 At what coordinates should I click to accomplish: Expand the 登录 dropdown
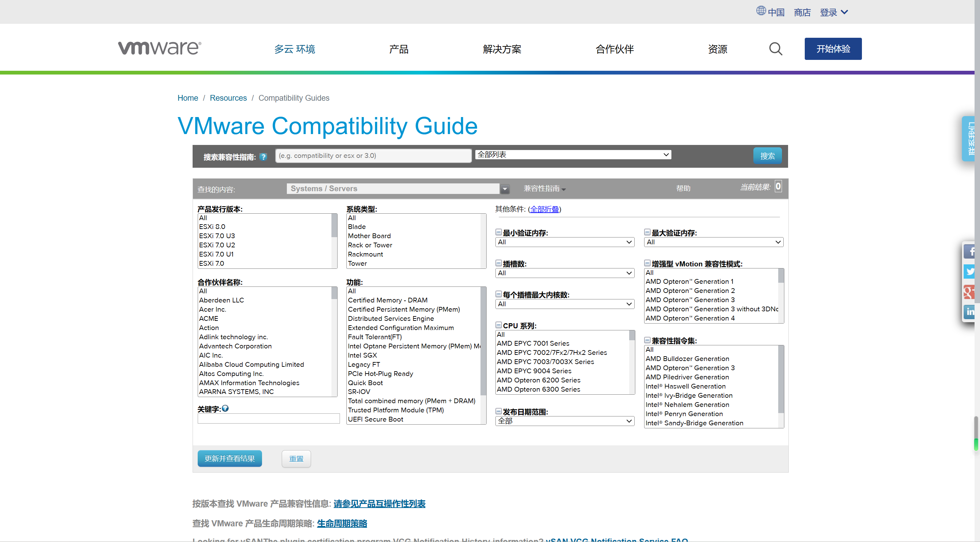pyautogui.click(x=834, y=12)
